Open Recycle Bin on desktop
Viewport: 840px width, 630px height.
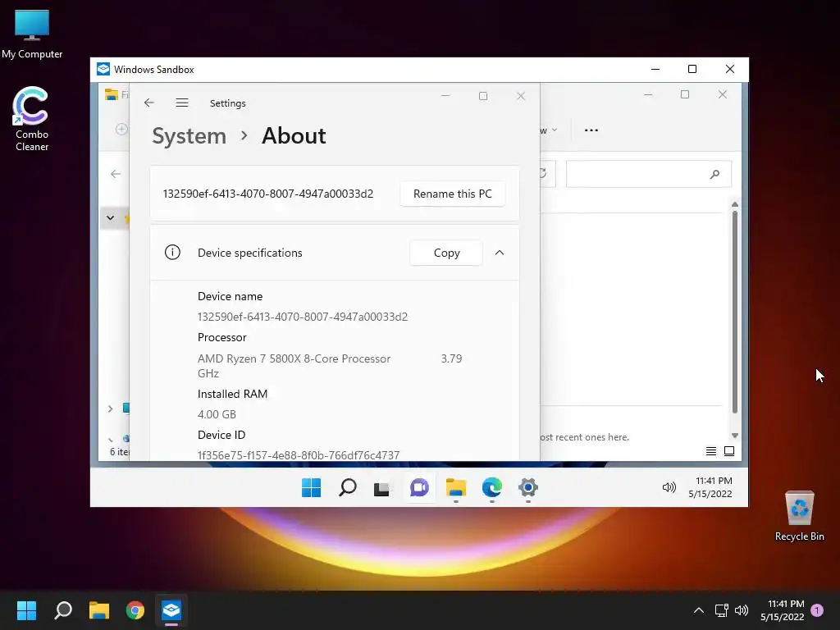pos(799,515)
